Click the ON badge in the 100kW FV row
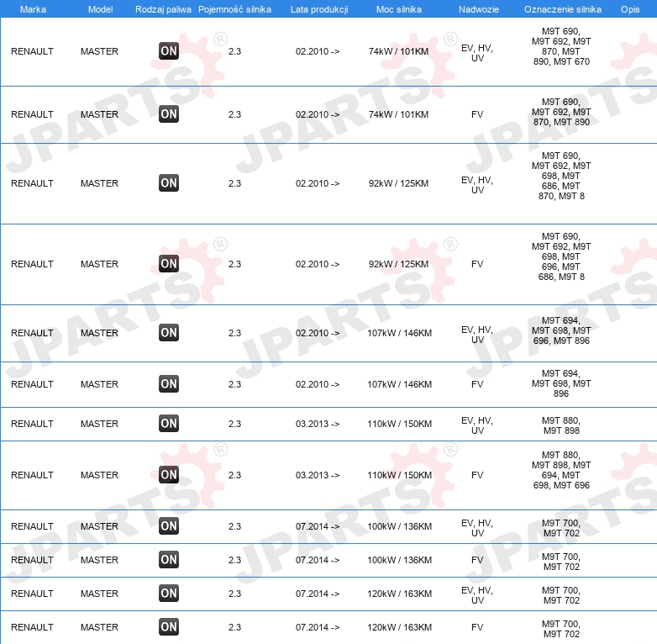The image size is (657, 644). pyautogui.click(x=169, y=560)
